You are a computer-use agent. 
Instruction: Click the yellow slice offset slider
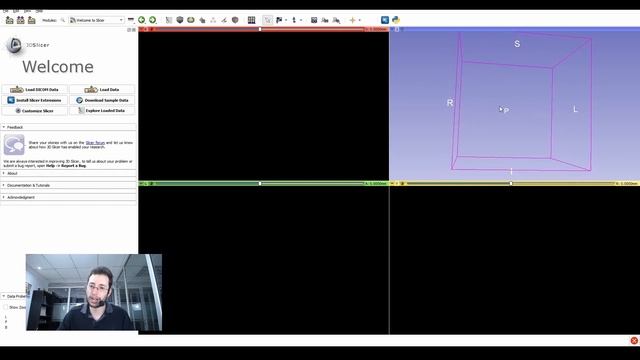510,184
